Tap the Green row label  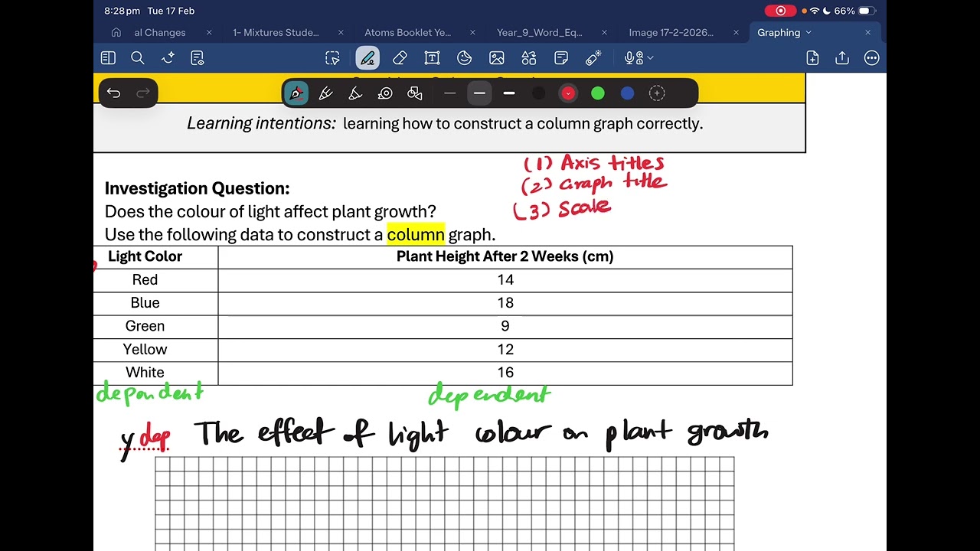[x=145, y=326]
